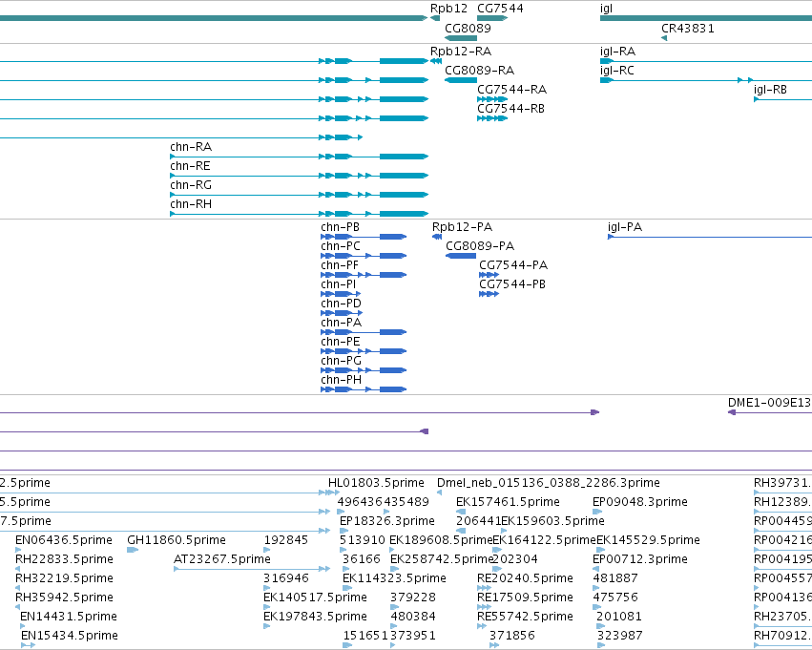The width and height of the screenshot is (812, 650).
Task: Click the EN14431.5prime EST label
Action: point(69,617)
